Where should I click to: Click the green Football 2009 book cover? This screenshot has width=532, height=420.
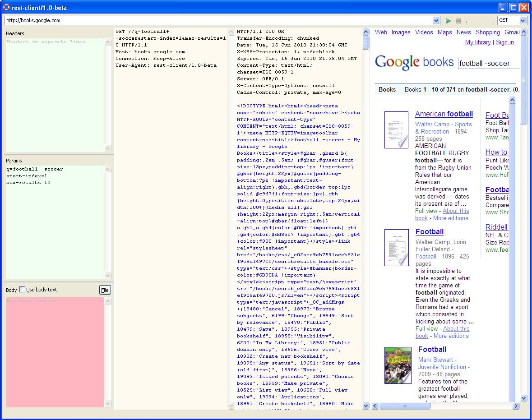coord(398,365)
